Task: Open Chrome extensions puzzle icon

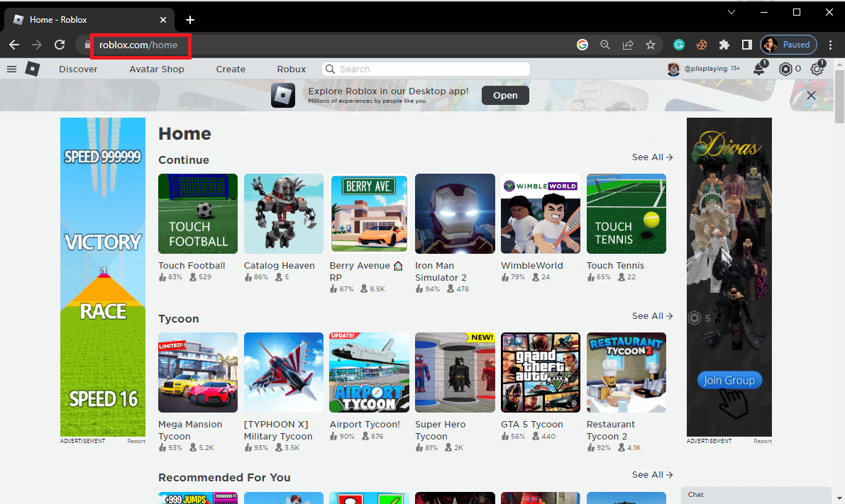Action: point(724,45)
